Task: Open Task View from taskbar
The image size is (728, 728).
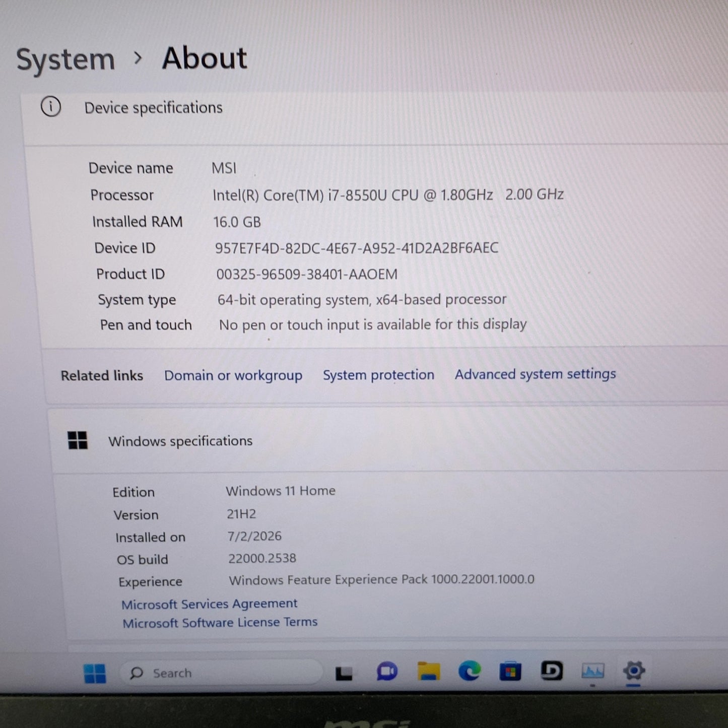Action: [344, 673]
